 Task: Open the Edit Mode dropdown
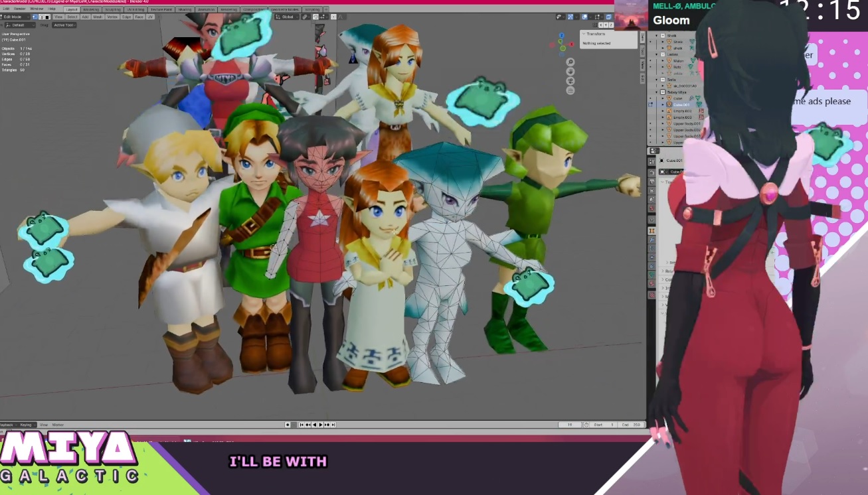[16, 17]
